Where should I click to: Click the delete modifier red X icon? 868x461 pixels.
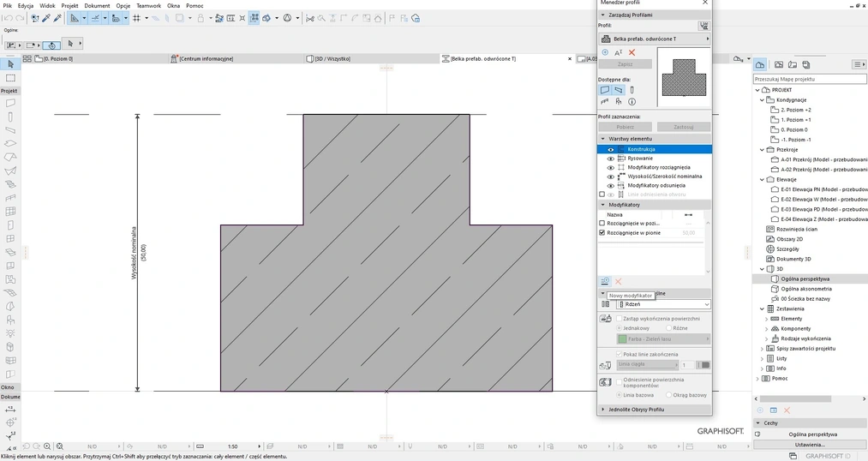click(619, 281)
